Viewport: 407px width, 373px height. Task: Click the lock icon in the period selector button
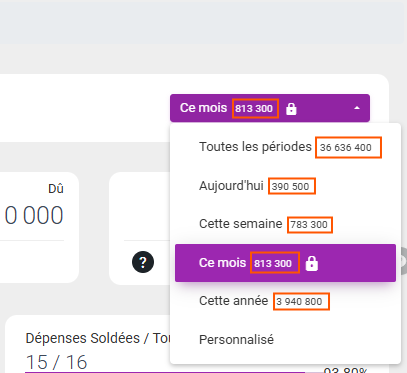pyautogui.click(x=291, y=109)
